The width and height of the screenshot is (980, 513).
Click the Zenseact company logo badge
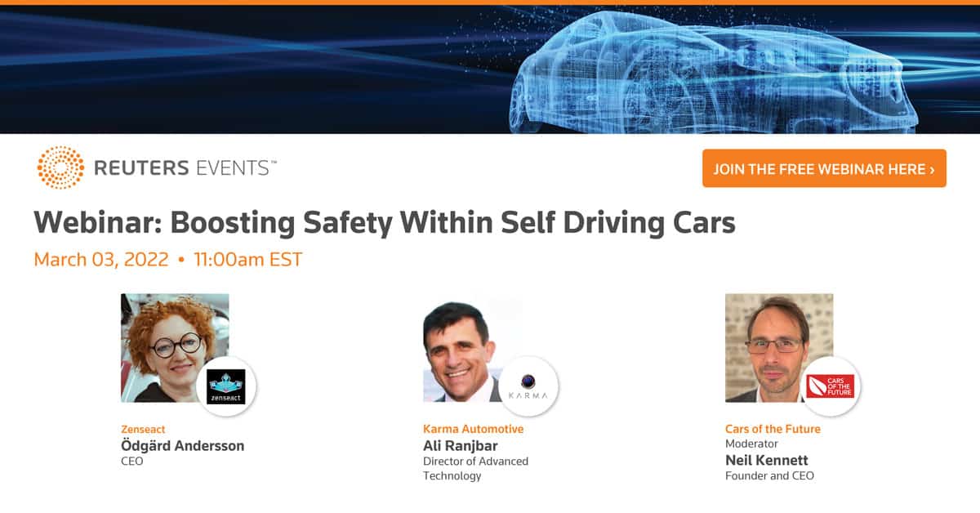[226, 386]
